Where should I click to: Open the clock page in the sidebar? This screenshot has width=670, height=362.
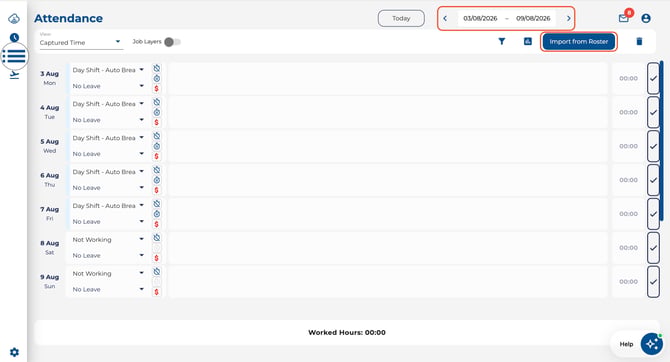pos(14,38)
